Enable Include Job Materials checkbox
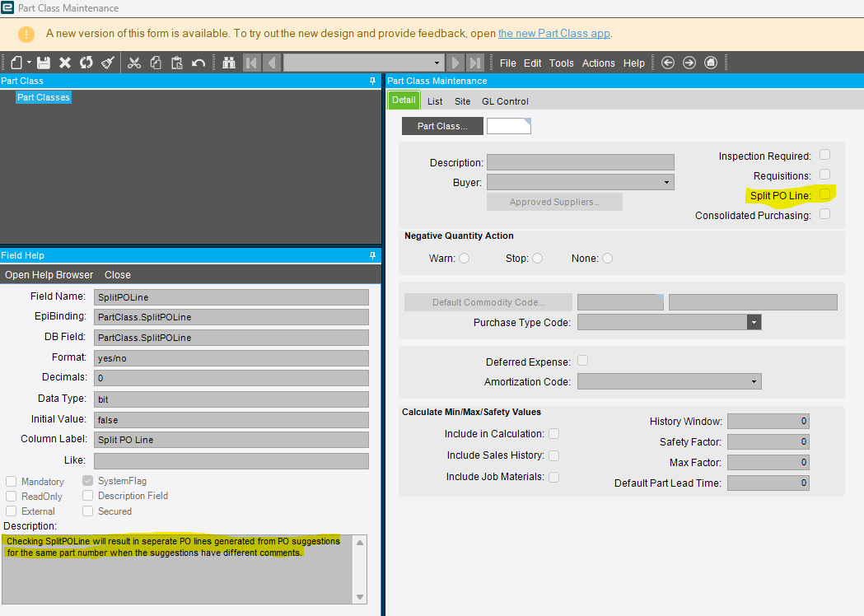This screenshot has width=864, height=616. coord(553,477)
